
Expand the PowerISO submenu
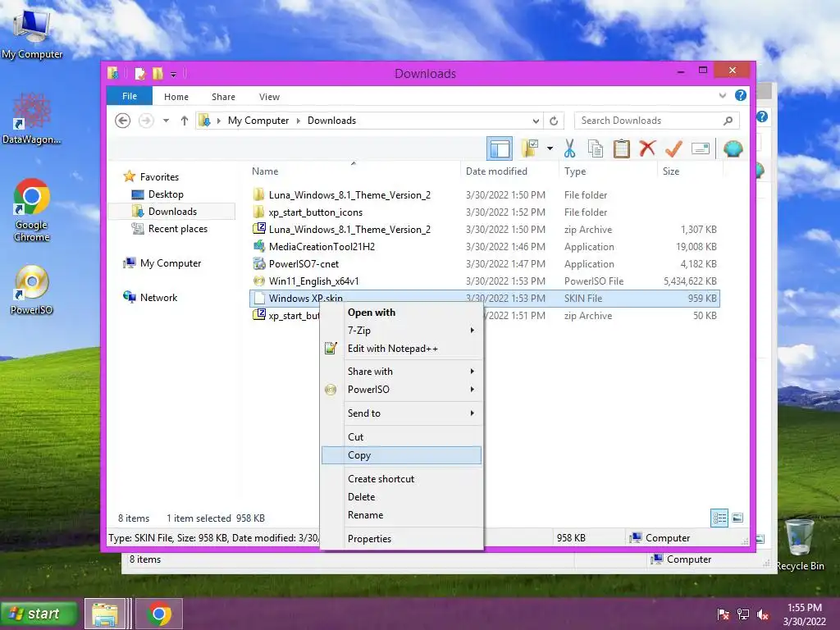tap(402, 390)
